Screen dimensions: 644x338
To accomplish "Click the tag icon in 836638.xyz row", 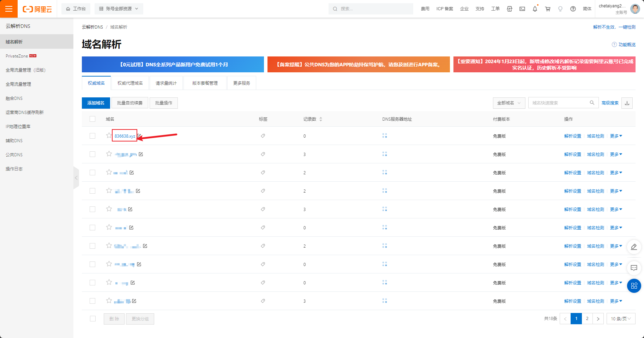I will (263, 136).
